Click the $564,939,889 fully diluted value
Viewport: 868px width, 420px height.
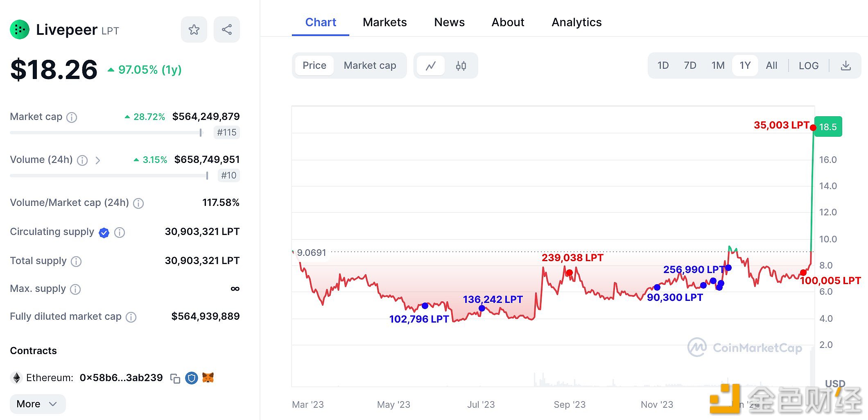(x=206, y=316)
